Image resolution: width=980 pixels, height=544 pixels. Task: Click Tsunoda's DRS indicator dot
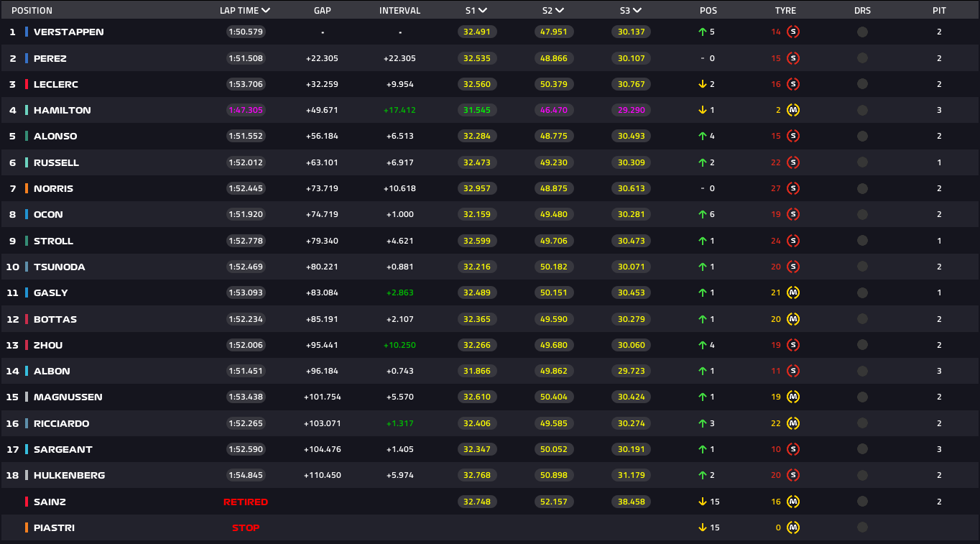point(862,267)
